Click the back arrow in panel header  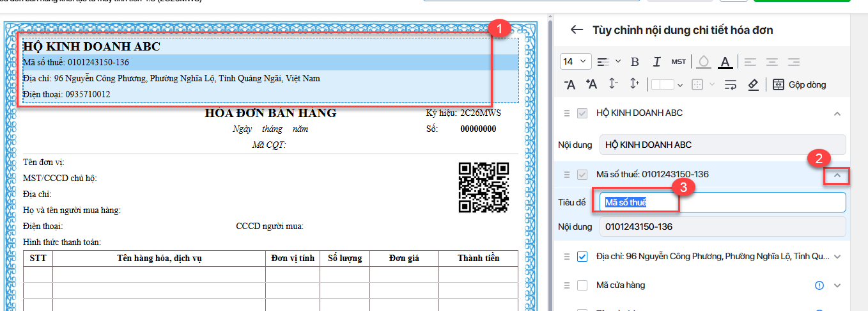click(577, 30)
